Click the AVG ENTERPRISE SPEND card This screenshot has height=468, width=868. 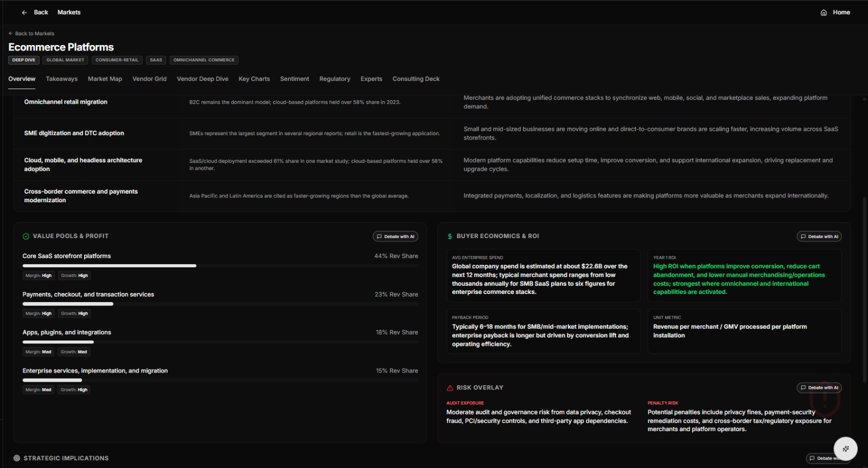point(543,275)
